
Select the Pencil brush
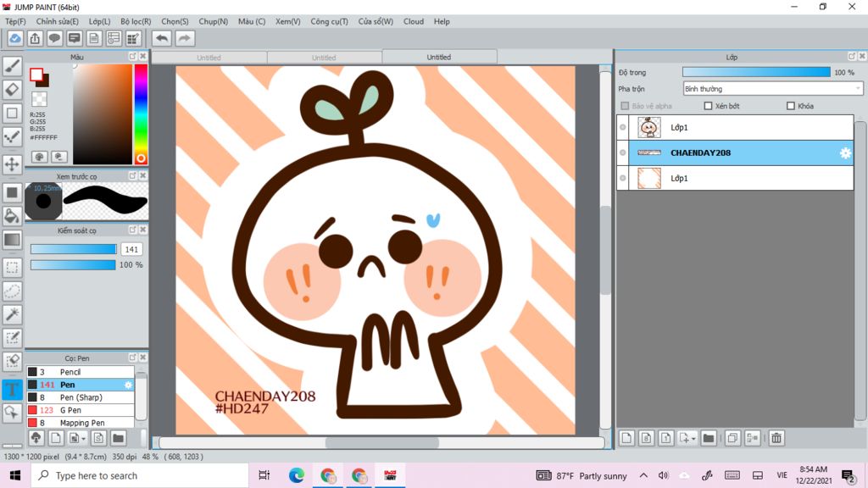tap(81, 372)
